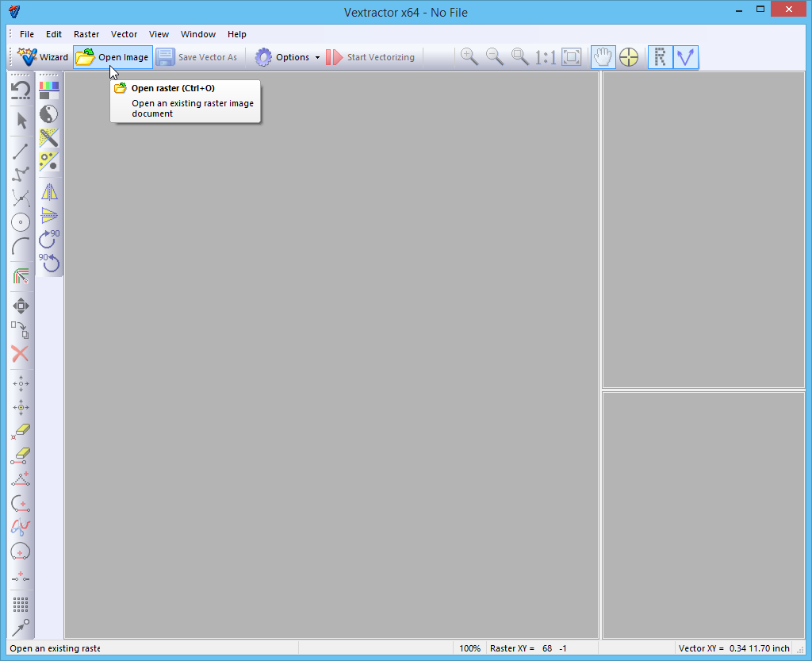Click the undo arrow icon
The height and width of the screenshot is (661, 812).
21,90
